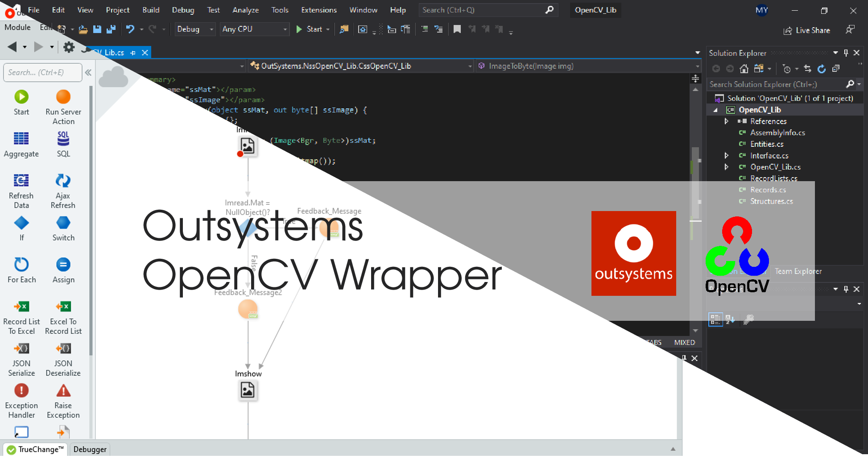This screenshot has width=868, height=456.
Task: Collapse the OpenCV_Lib project node
Action: 715,110
